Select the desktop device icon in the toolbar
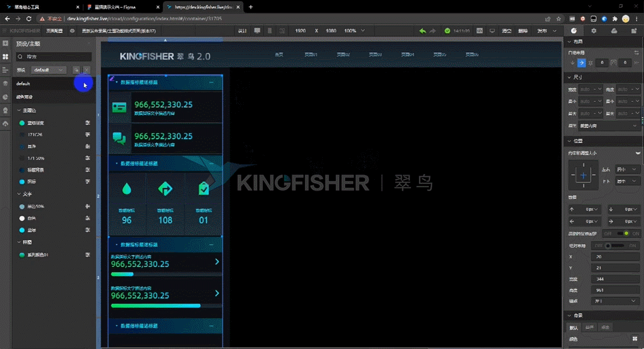 [257, 31]
